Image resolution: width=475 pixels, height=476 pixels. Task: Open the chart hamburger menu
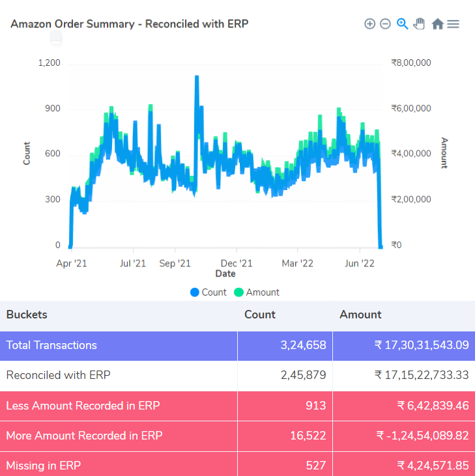(453, 24)
